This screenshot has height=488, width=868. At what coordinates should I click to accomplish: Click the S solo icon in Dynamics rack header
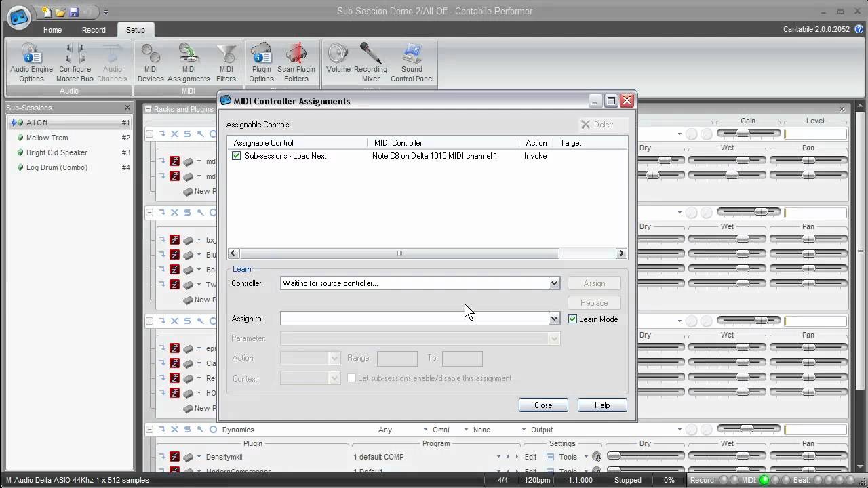coord(187,430)
